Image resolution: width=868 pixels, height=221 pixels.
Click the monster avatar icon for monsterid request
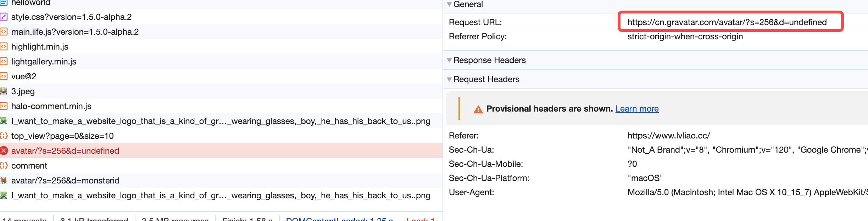4,181
